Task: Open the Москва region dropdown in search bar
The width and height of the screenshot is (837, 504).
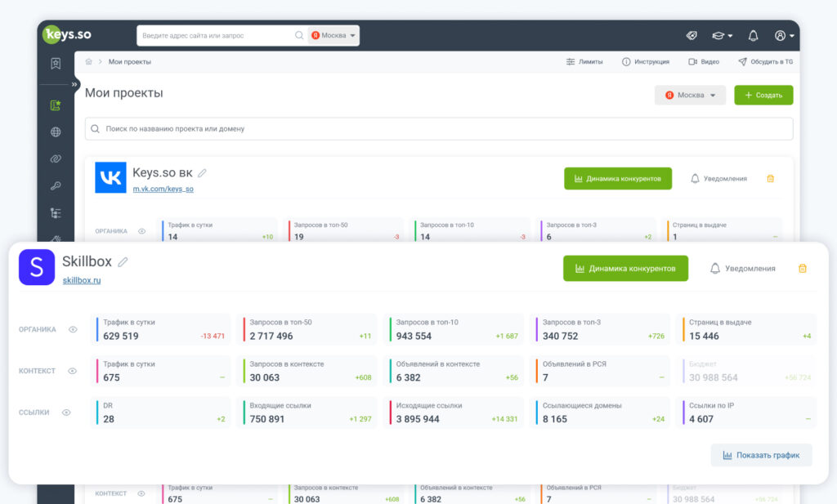Action: coord(333,35)
